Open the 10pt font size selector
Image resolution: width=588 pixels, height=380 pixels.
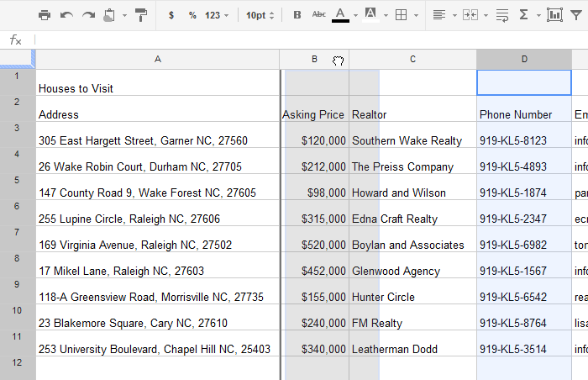coord(260,15)
